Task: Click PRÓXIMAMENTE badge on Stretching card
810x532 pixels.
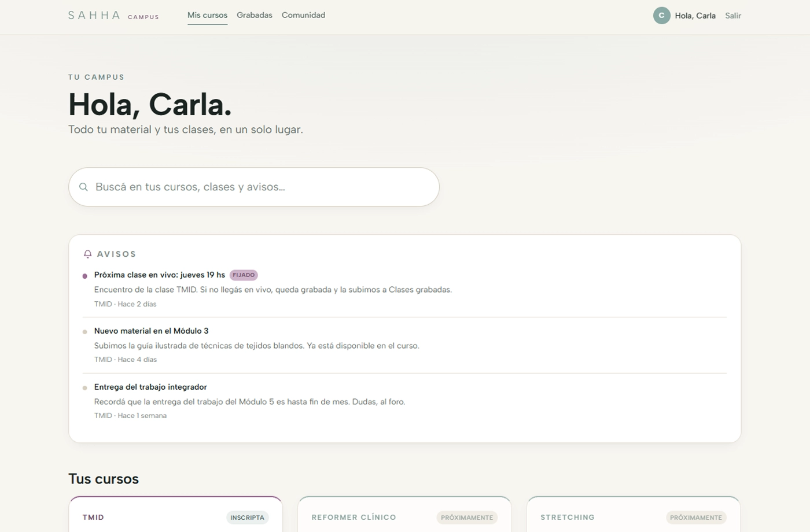Action: pyautogui.click(x=696, y=518)
